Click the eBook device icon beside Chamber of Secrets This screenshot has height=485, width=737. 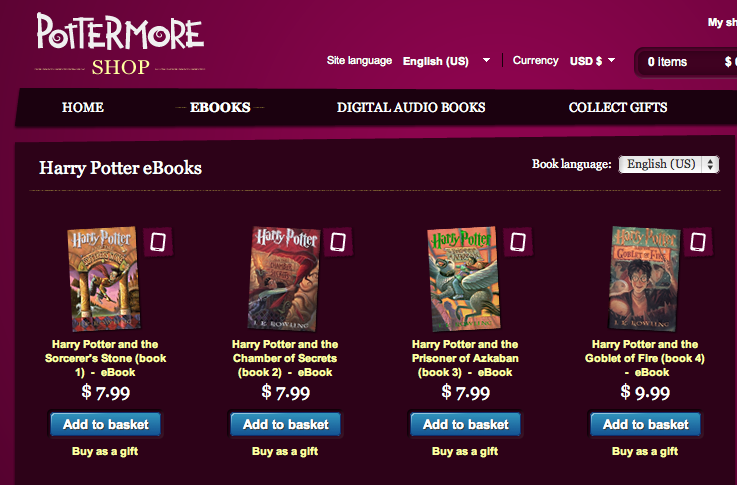pyautogui.click(x=338, y=242)
